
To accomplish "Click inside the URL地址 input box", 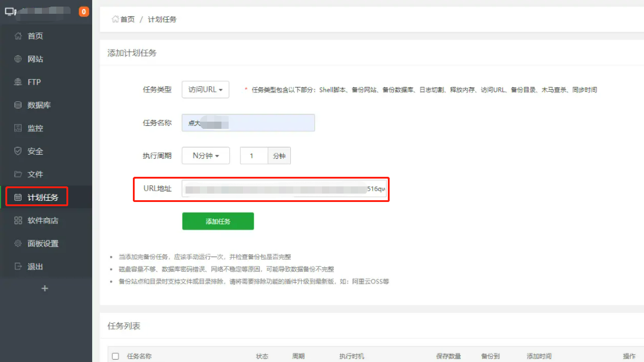I will (284, 189).
